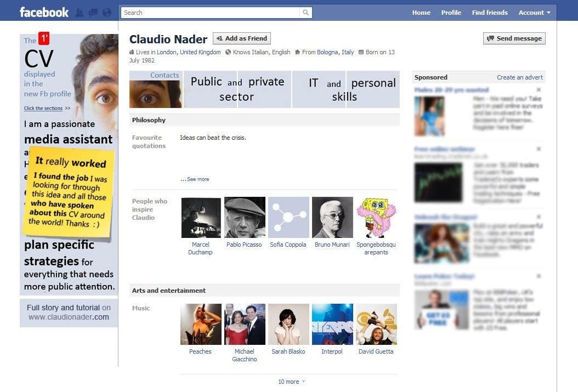
Task: Click Claudio Nader profile name
Action: pyautogui.click(x=168, y=39)
